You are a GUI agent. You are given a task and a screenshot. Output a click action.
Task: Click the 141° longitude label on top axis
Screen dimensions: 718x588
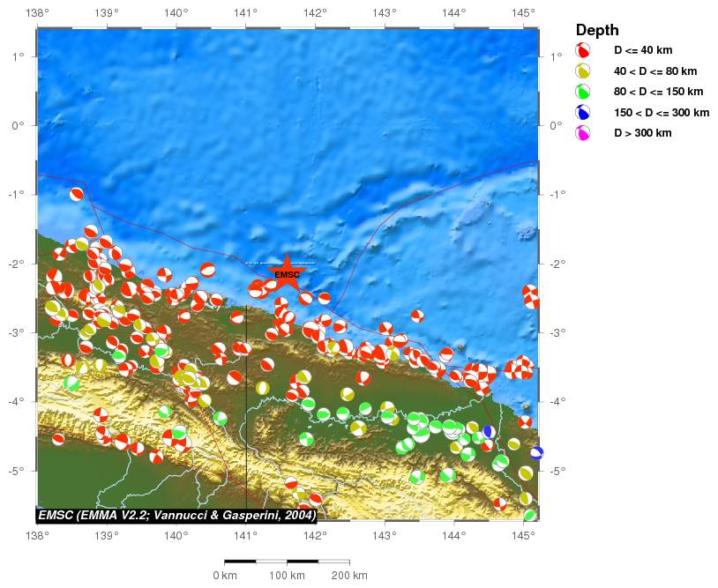point(245,12)
